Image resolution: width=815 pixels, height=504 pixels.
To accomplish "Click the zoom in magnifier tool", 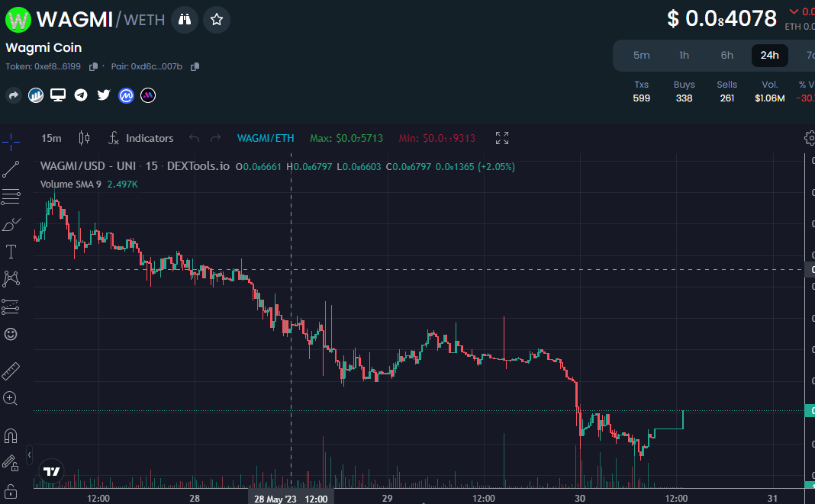I will (11, 399).
